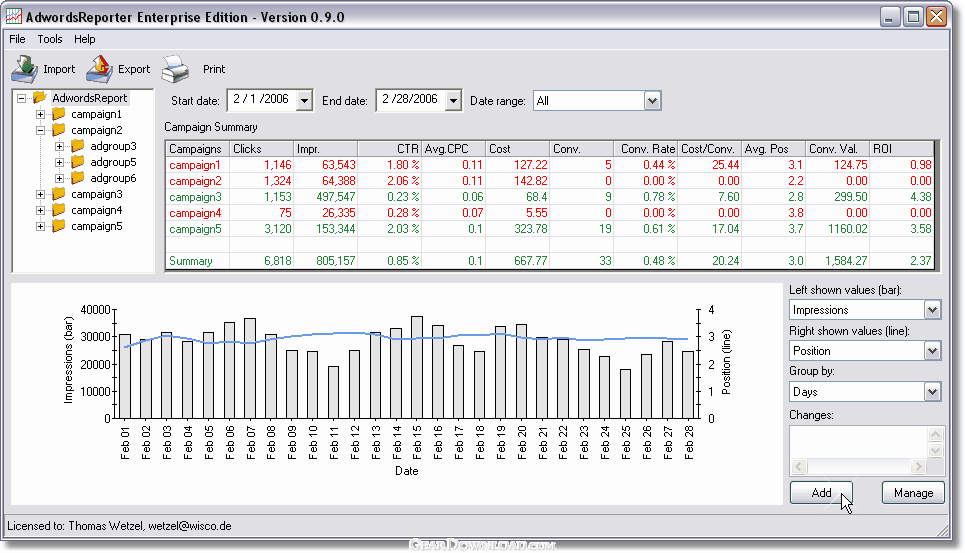This screenshot has height=553, width=965.
Task: Select campaign4 label in the tree
Action: click(97, 210)
